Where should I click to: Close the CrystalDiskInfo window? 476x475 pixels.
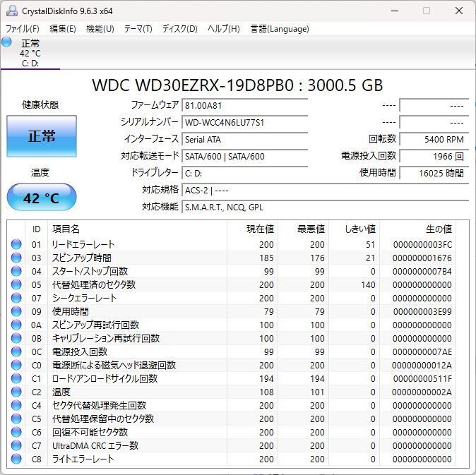coord(459,11)
